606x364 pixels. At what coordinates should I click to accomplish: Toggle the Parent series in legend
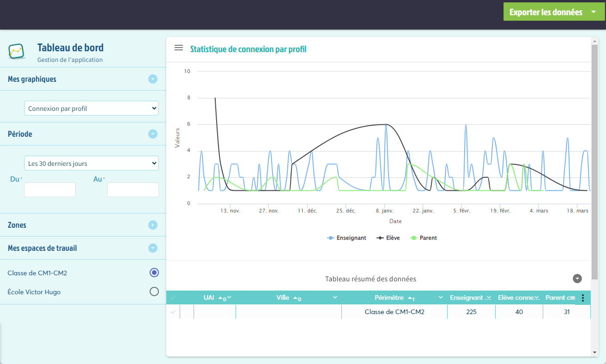(424, 238)
